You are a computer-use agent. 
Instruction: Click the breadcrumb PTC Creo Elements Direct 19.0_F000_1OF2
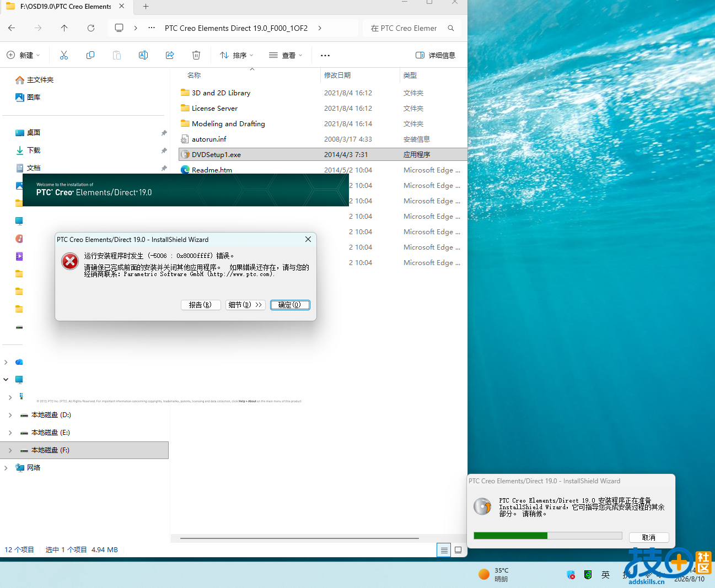click(236, 28)
